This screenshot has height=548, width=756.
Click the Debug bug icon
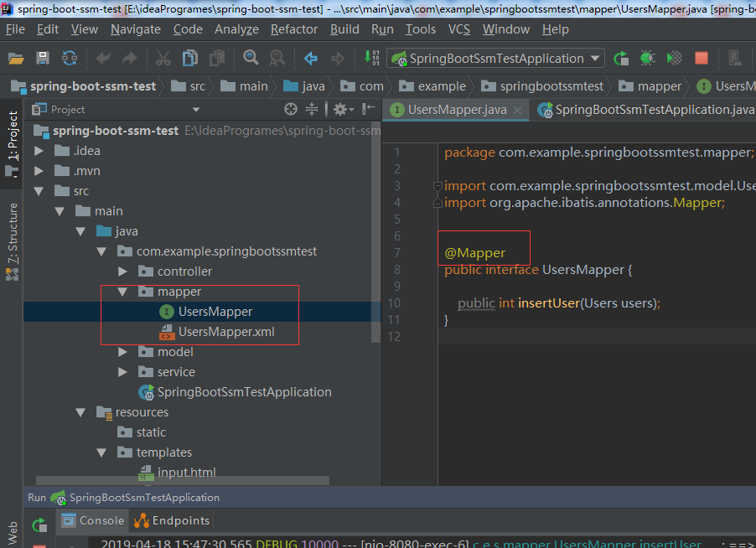pyautogui.click(x=648, y=59)
